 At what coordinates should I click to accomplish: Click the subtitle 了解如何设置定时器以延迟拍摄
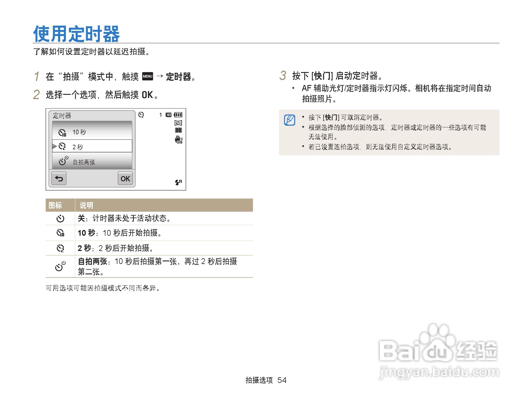pos(92,52)
